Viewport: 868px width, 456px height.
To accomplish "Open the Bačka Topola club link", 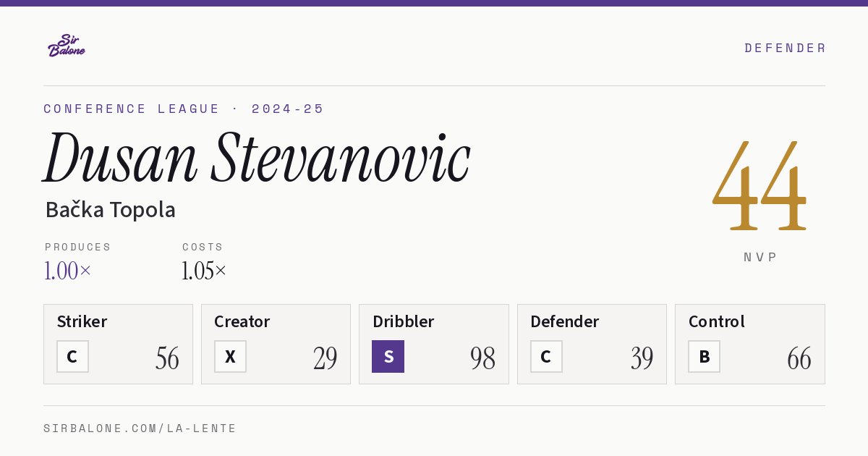I will pos(110,210).
